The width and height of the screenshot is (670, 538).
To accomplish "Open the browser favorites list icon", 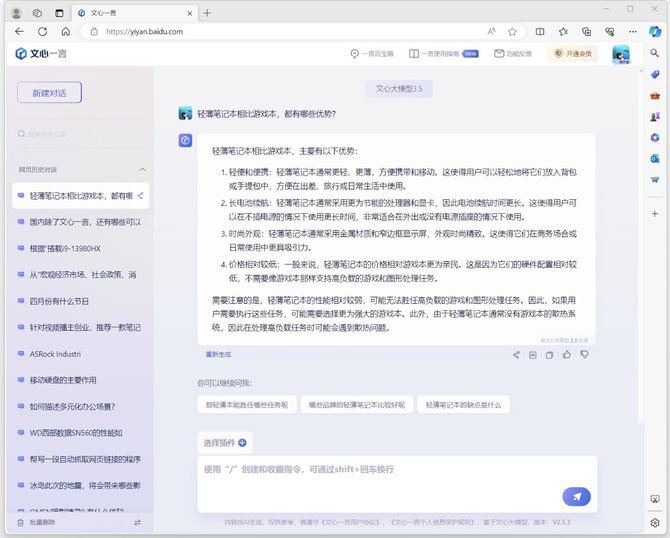I will coord(563,31).
